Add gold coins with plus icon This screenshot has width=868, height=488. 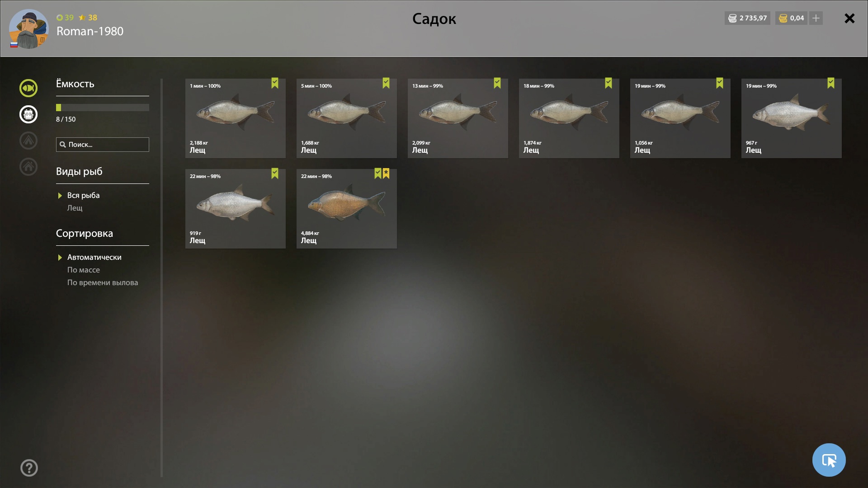(x=816, y=18)
